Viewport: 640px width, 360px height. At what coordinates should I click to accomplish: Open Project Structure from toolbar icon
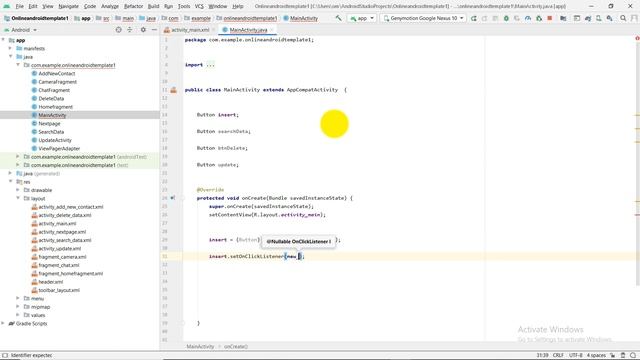[x=563, y=18]
